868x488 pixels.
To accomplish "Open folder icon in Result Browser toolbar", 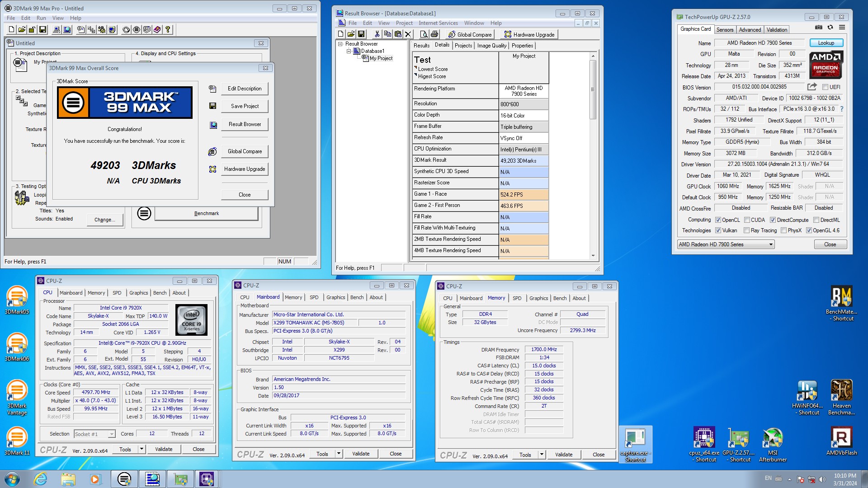I will tap(351, 34).
